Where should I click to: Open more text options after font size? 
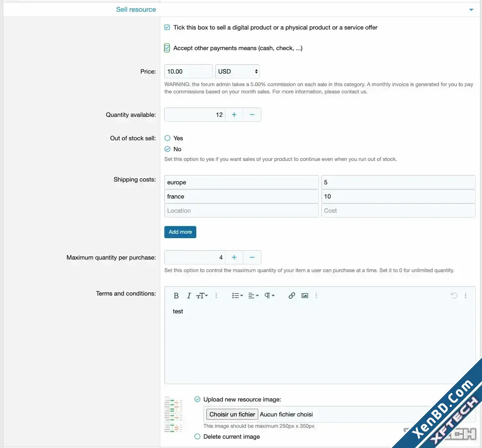216,296
